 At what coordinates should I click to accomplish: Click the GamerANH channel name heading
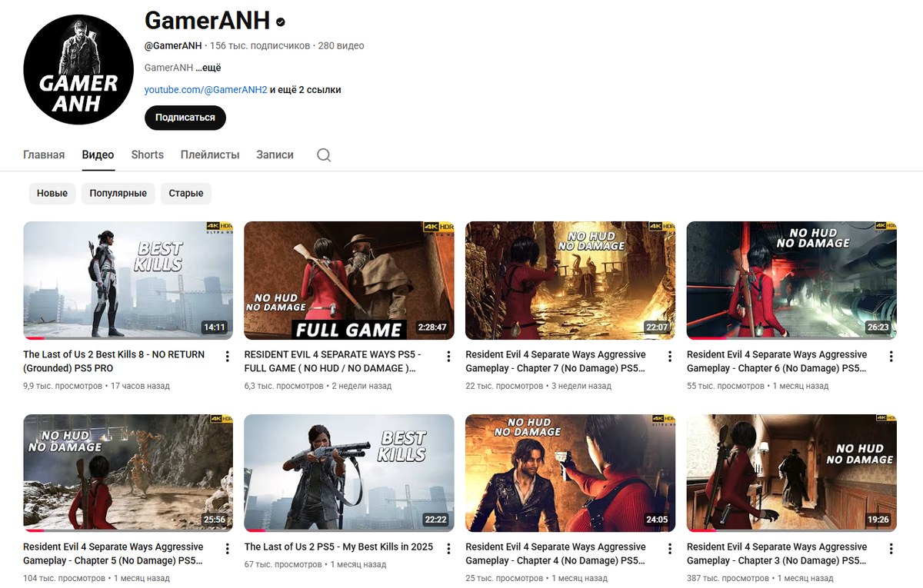206,21
